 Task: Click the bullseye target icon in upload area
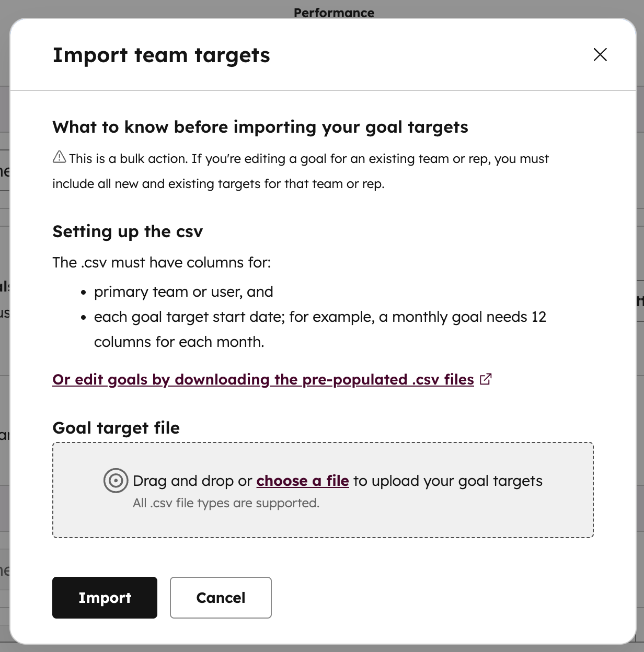pyautogui.click(x=116, y=480)
